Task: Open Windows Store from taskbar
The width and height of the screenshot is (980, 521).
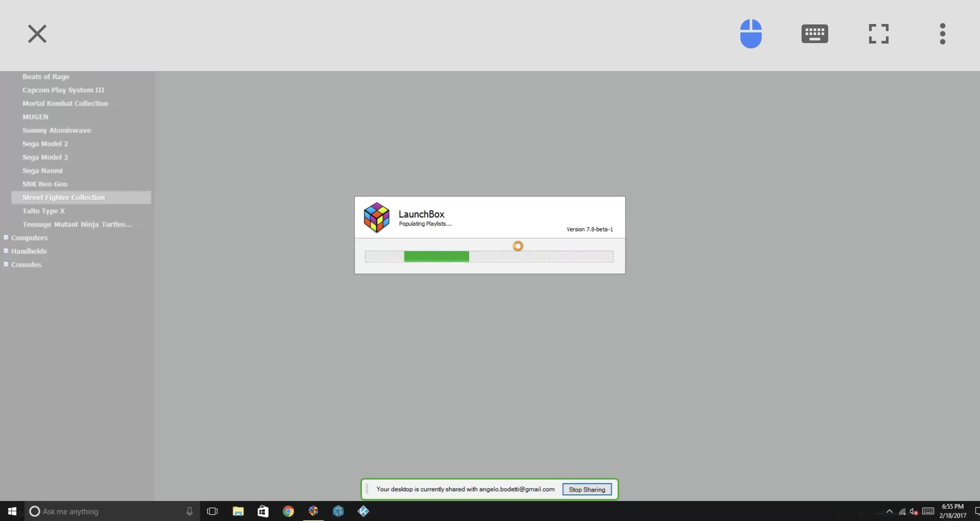Action: tap(263, 511)
